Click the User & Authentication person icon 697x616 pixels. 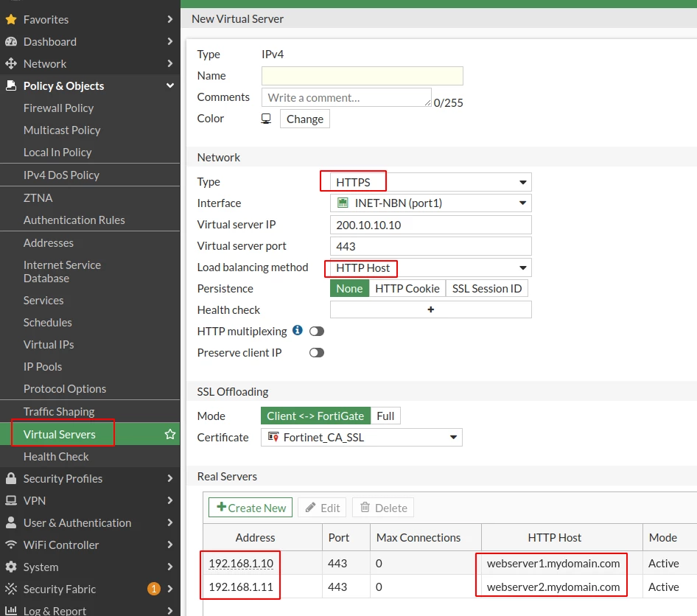(11, 522)
